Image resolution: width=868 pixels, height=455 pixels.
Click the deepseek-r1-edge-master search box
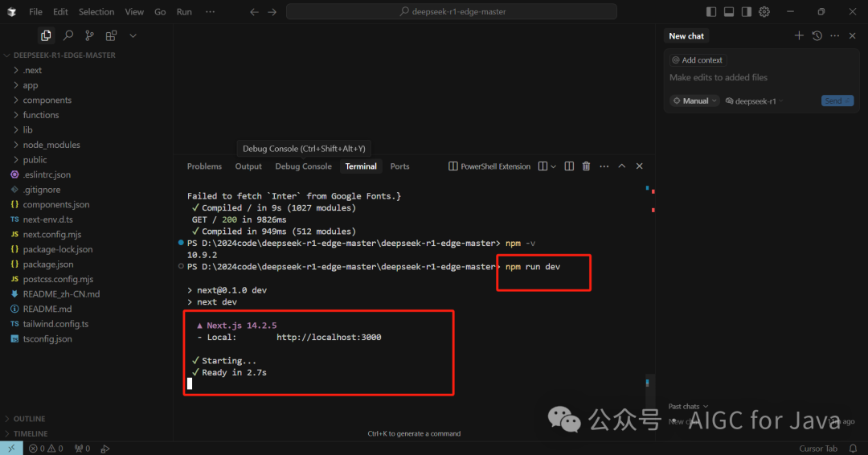coord(452,11)
